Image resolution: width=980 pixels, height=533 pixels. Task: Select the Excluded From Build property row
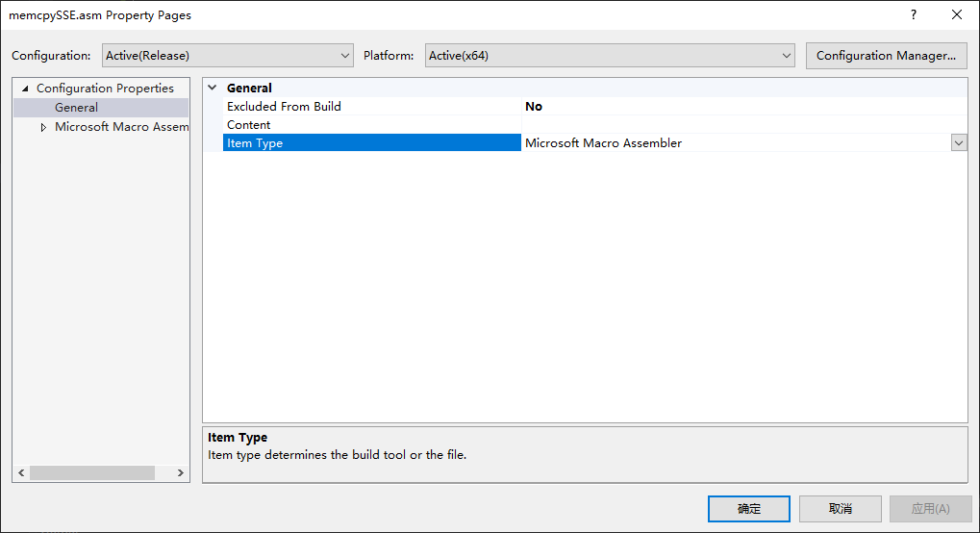pyautogui.click(x=284, y=107)
